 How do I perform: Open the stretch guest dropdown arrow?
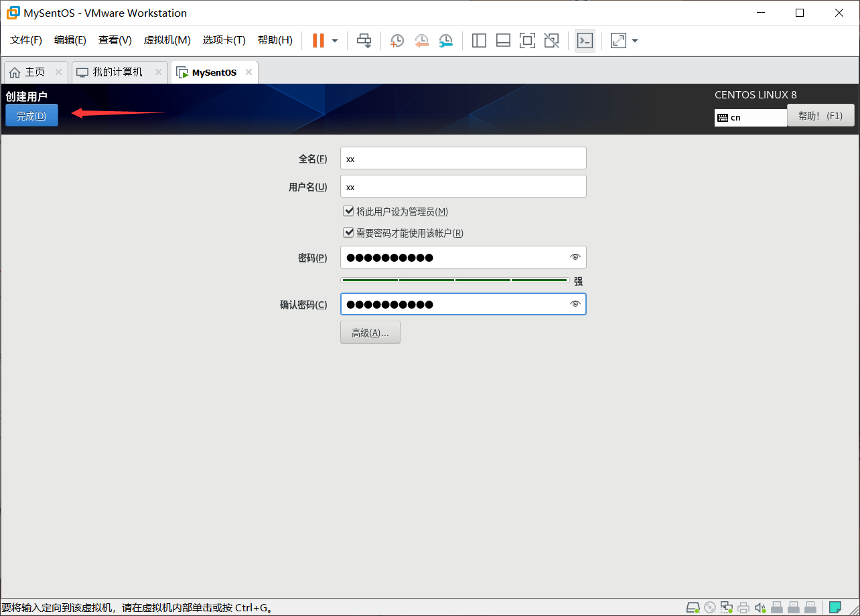click(x=635, y=41)
